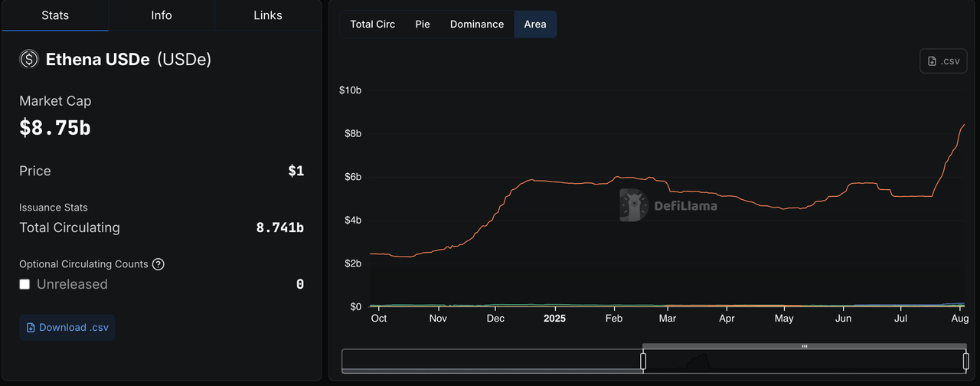Screen dimensions: 980x386
Task: Click the Download .csv button in Stats panel
Action: pos(67,327)
